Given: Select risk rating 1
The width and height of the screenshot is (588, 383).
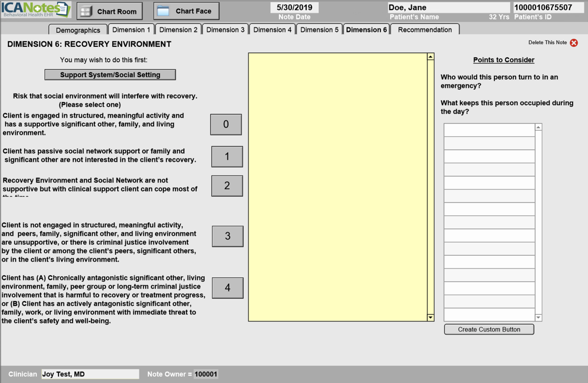Looking at the screenshot, I should [227, 157].
